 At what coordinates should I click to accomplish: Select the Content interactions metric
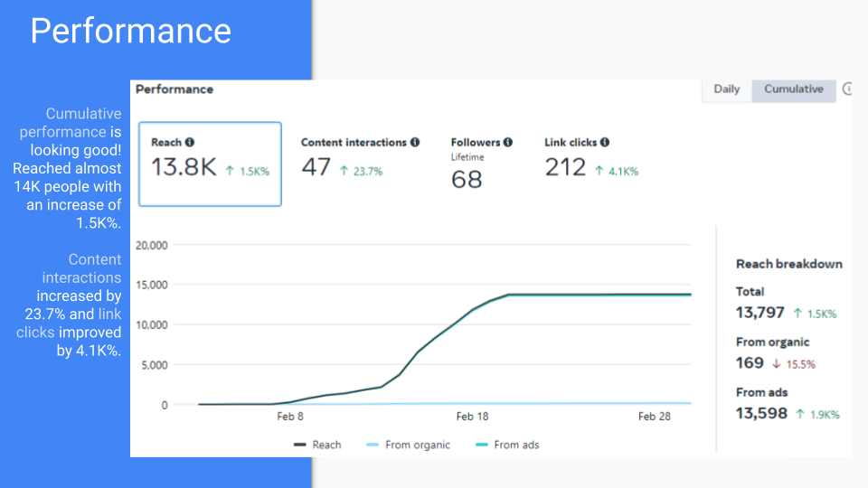pyautogui.click(x=359, y=158)
